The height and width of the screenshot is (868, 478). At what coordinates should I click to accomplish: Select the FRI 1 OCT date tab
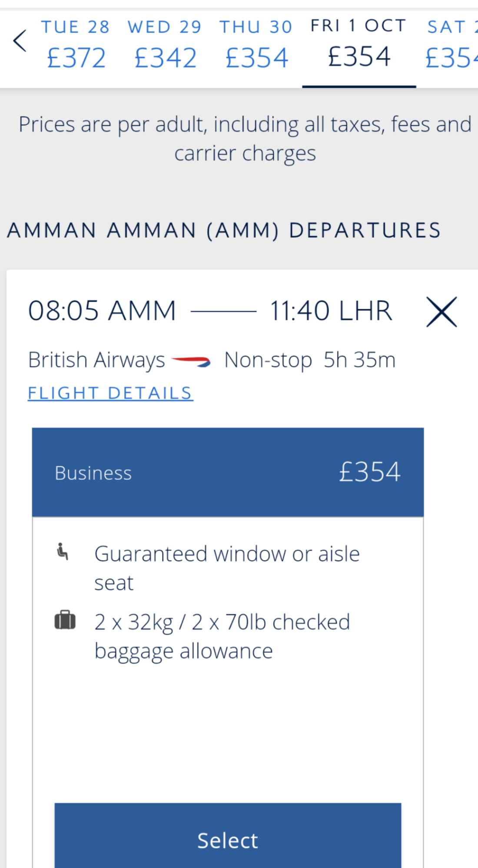click(x=359, y=45)
